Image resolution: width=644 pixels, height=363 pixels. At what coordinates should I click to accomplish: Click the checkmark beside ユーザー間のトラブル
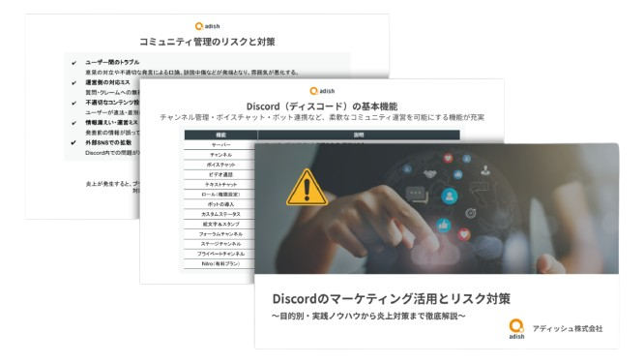point(73,63)
